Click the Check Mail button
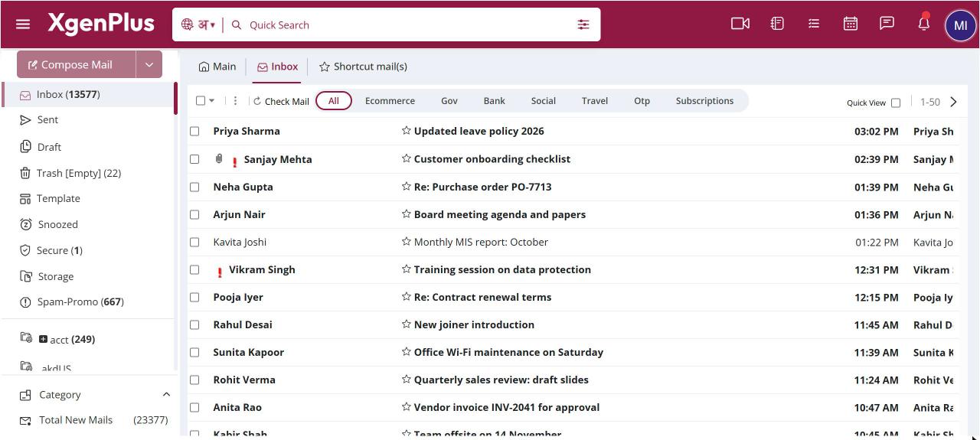This screenshot has height=440, width=980. point(281,101)
